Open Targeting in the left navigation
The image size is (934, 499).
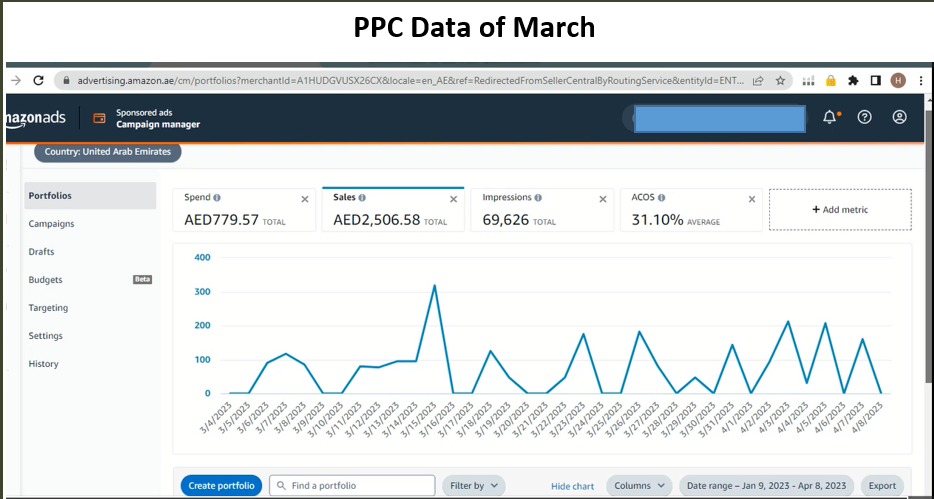48,308
